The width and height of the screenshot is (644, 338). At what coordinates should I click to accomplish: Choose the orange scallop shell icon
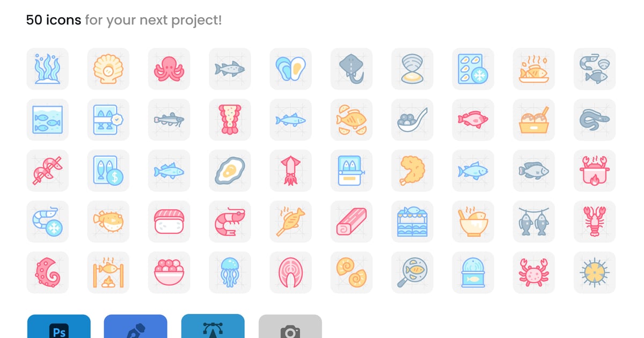108,69
